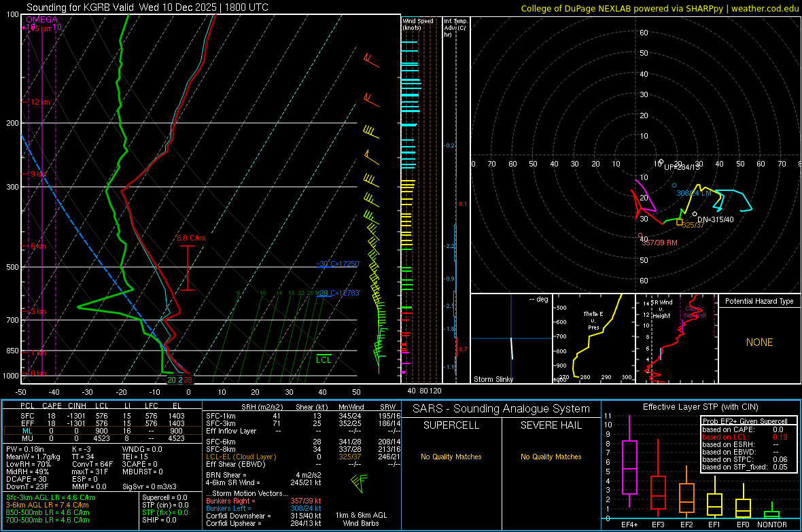Click the '-20 C=12783'' height label
The width and height of the screenshot is (802, 532).
[x=338, y=294]
